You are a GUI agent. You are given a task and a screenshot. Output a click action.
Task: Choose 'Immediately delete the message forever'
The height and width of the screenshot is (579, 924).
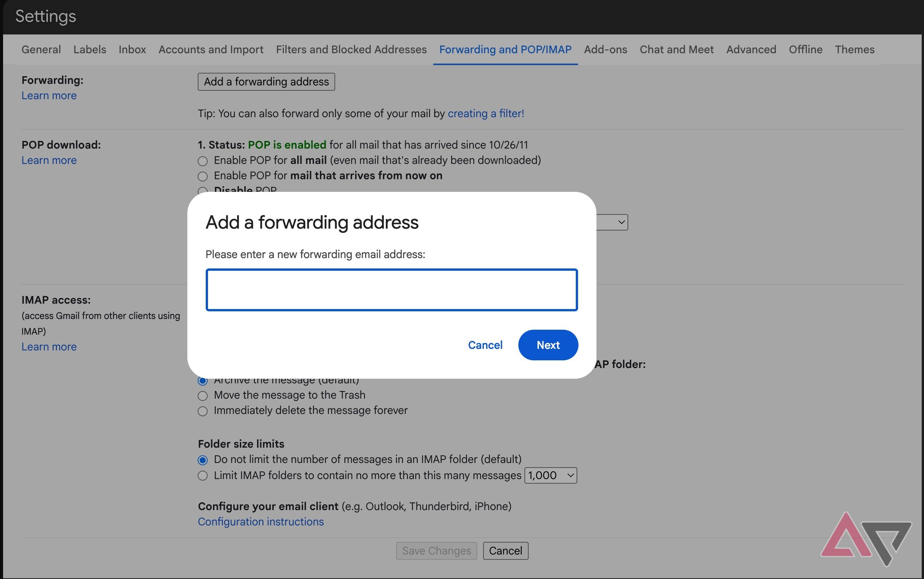click(203, 411)
